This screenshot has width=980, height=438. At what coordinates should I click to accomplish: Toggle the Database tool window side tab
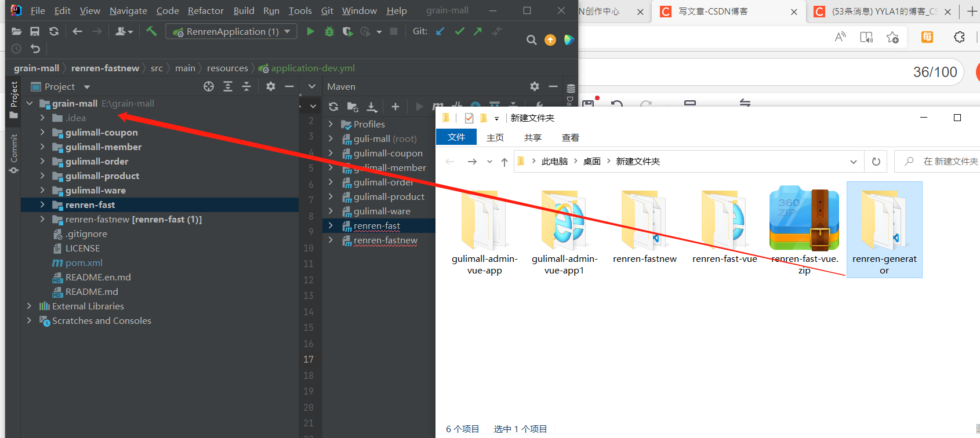pos(571,95)
